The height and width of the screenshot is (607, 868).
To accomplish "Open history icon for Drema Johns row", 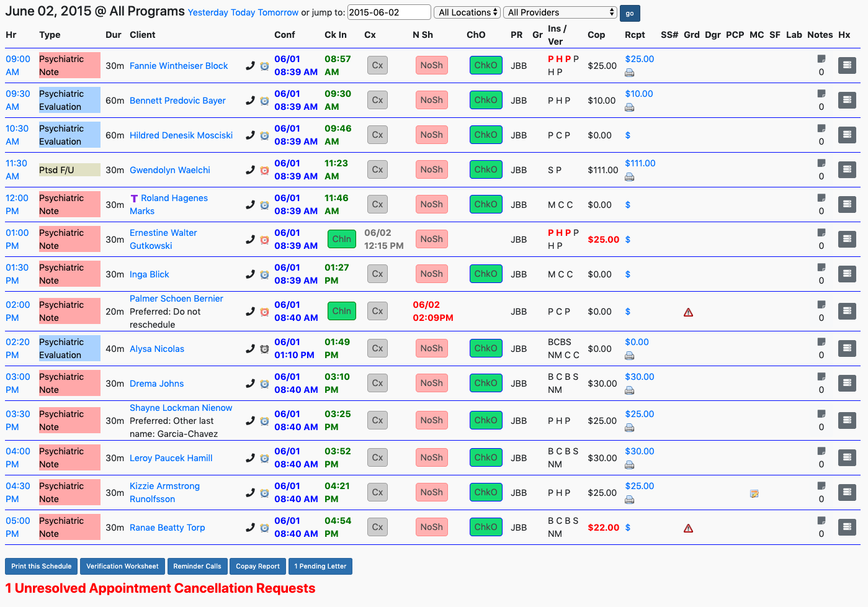I will click(x=847, y=383).
